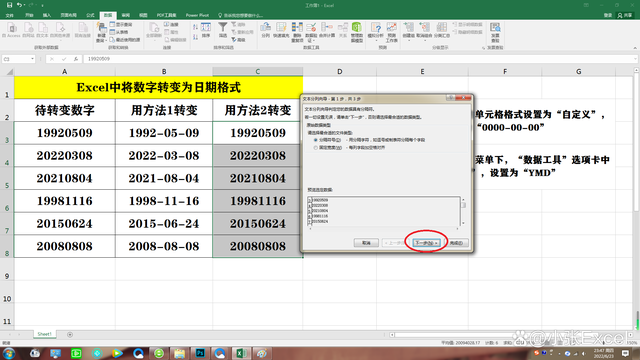Click the Cancel (取消) button in wizard
This screenshot has width=640, height=360.
click(366, 243)
